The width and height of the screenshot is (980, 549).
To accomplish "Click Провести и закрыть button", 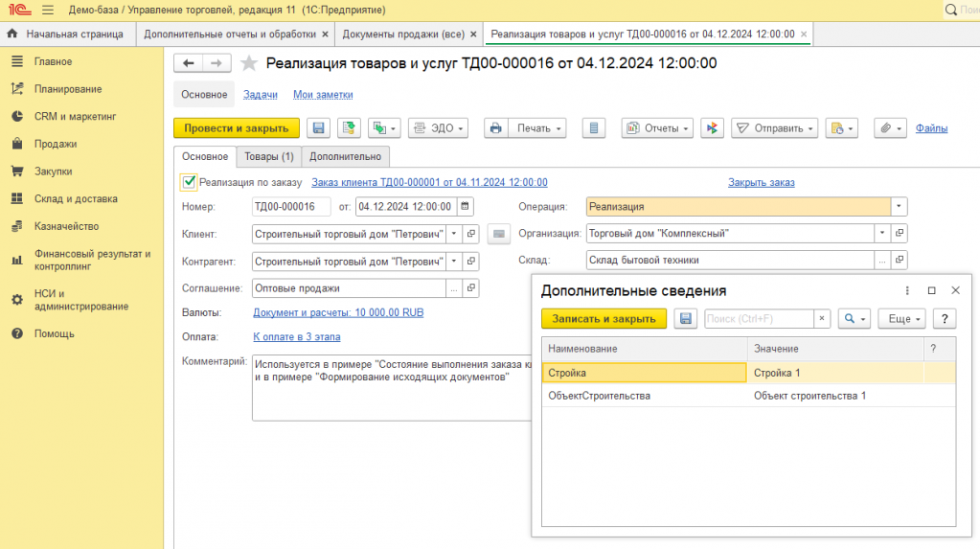I will (237, 128).
